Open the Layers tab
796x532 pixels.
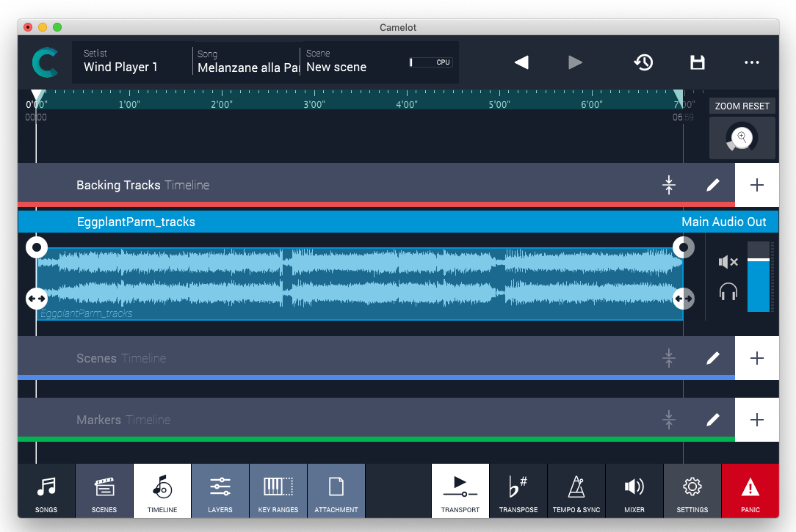pos(220,491)
